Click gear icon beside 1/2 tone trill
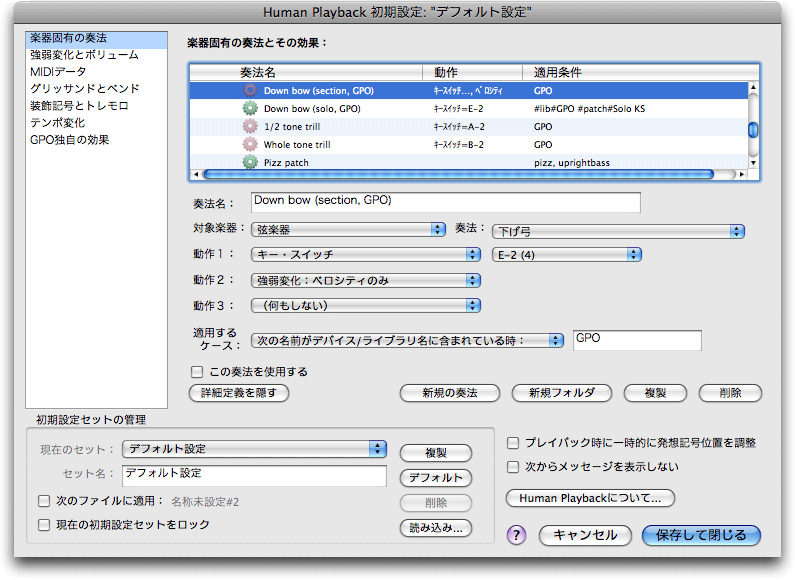 pos(250,127)
